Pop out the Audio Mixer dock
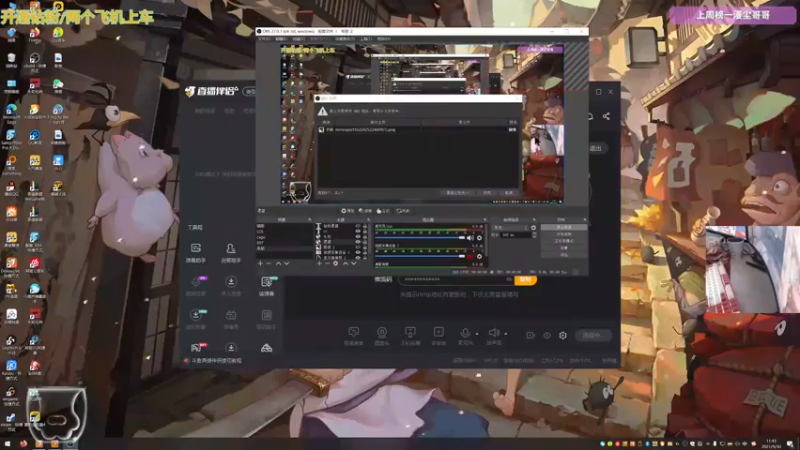Image resolution: width=800 pixels, height=450 pixels. (x=485, y=219)
